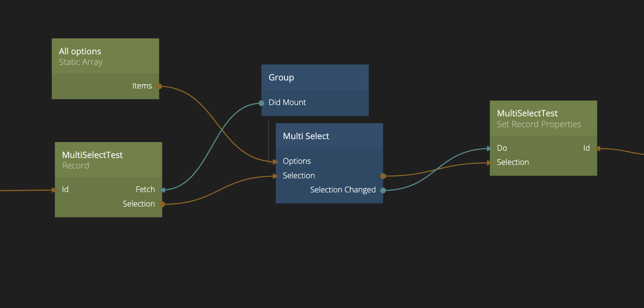
Task: Click Multi Select's Selection output port dot
Action: pyautogui.click(x=383, y=176)
